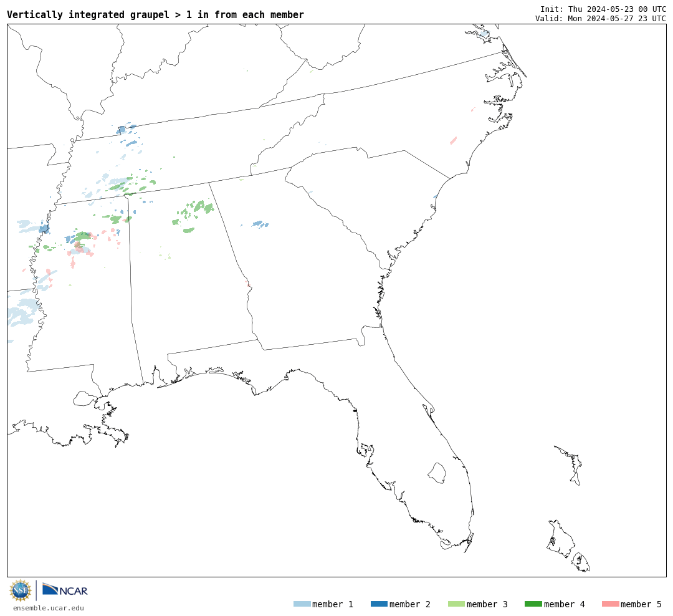
Task: Click the member 2 dark blue swatch
Action: pyautogui.click(x=379, y=604)
